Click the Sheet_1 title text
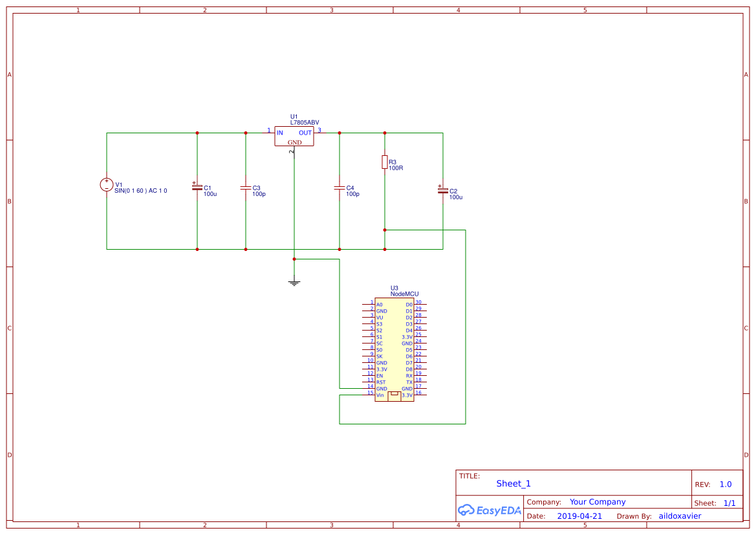Viewport: 756px width, 535px height. (x=513, y=483)
